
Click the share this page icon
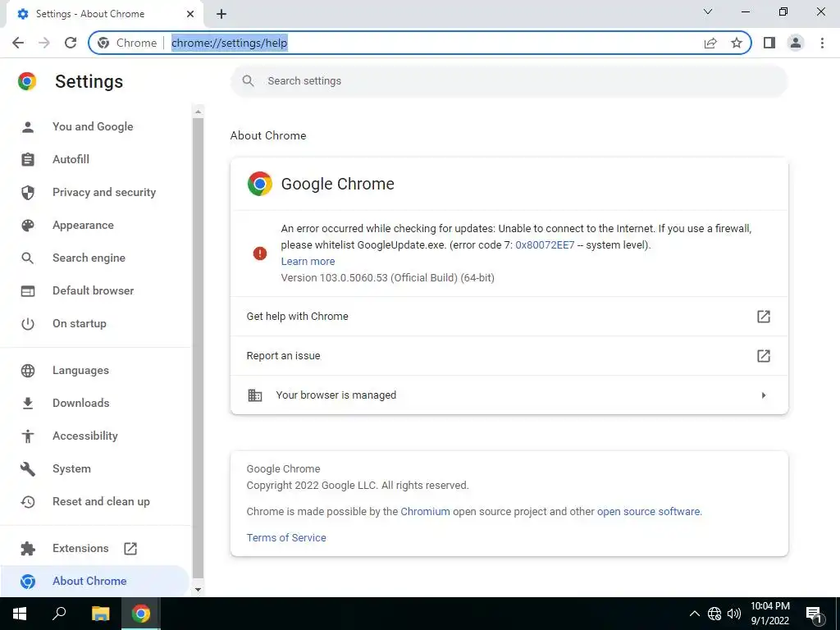[710, 43]
